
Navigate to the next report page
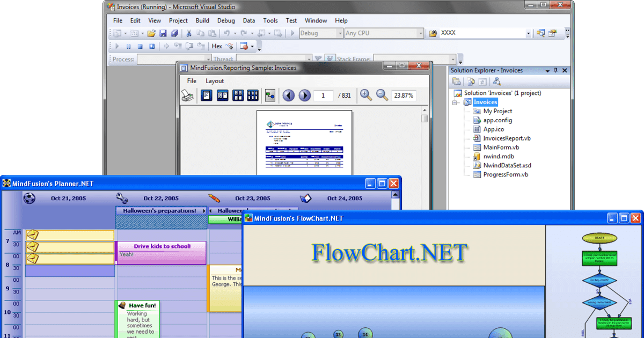[304, 95]
